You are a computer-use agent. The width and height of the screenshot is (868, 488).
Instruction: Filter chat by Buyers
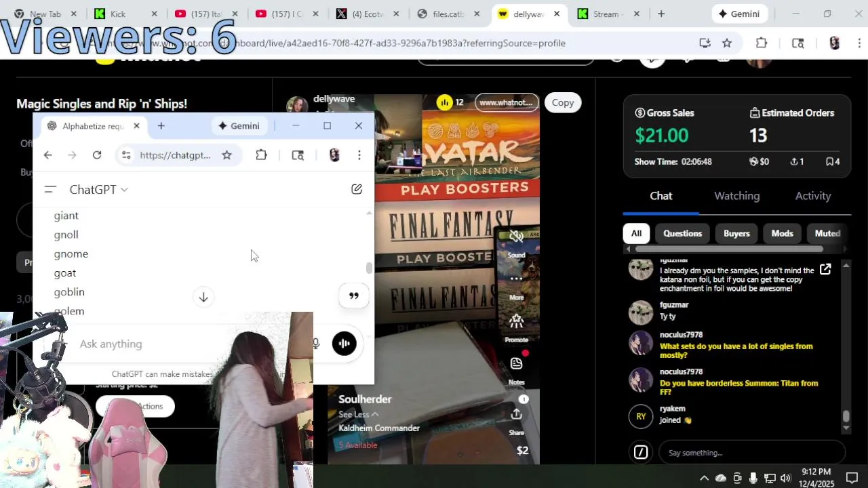736,233
